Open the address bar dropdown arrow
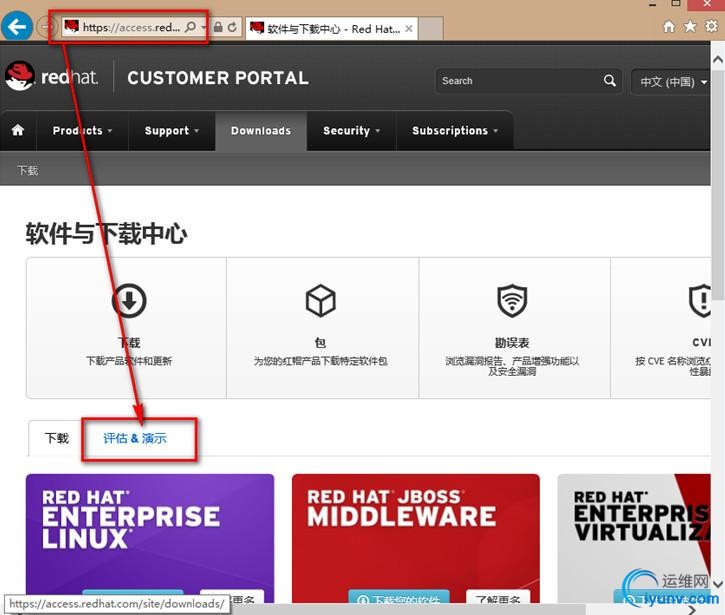This screenshot has width=725, height=615. [x=203, y=27]
